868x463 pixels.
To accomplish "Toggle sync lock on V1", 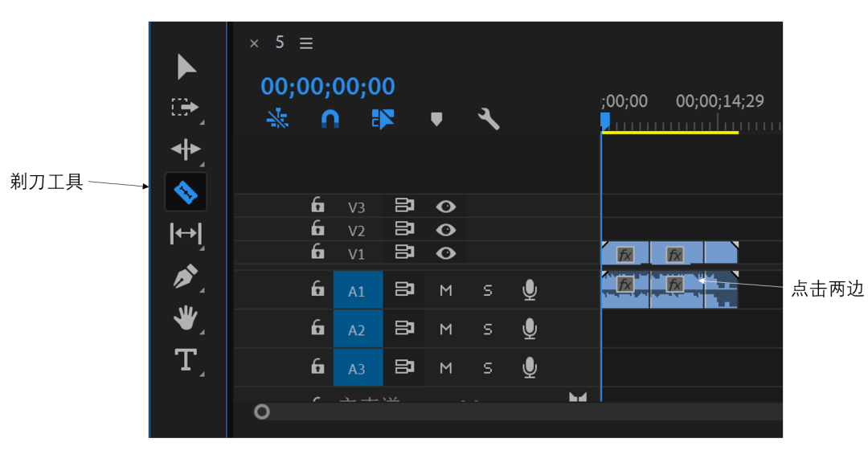I will click(x=404, y=252).
